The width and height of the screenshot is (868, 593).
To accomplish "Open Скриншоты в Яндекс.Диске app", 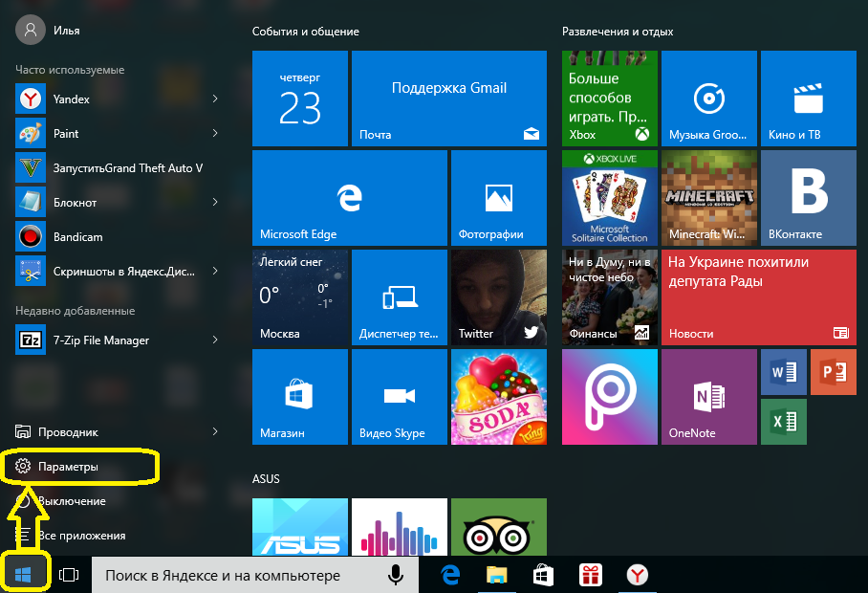I will pos(117,272).
